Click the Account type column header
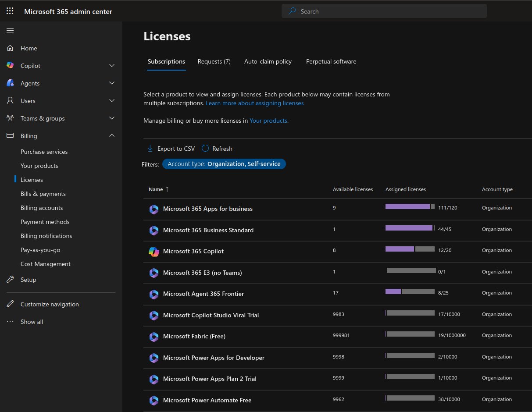 [497, 189]
